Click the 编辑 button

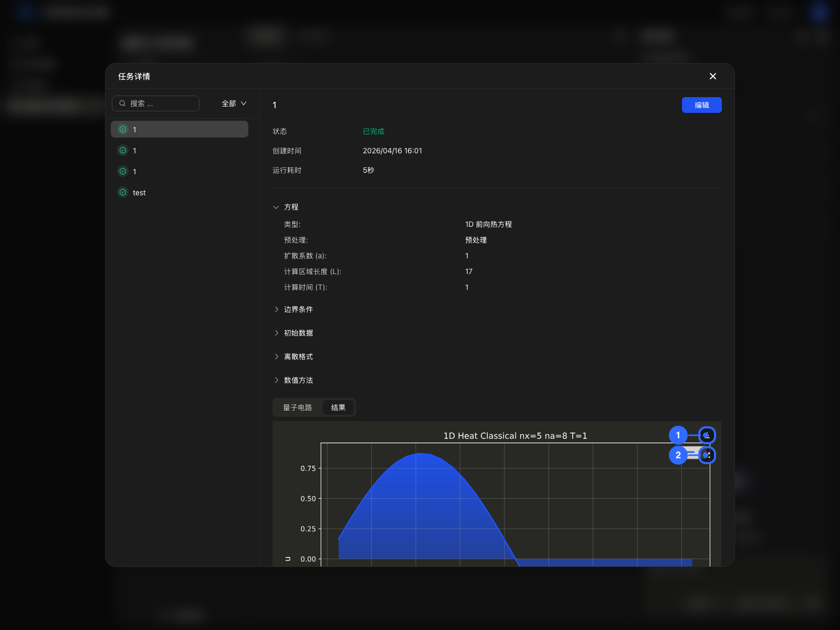(x=701, y=105)
